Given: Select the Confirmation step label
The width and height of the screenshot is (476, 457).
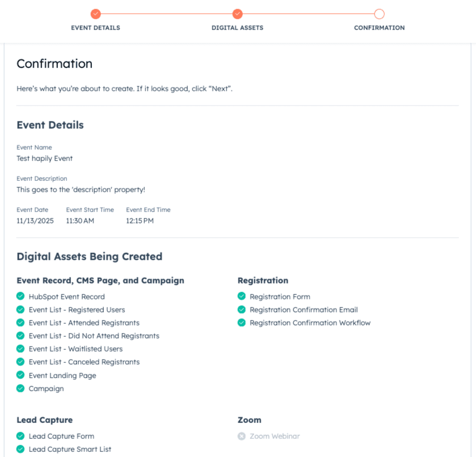Looking at the screenshot, I should coord(379,28).
